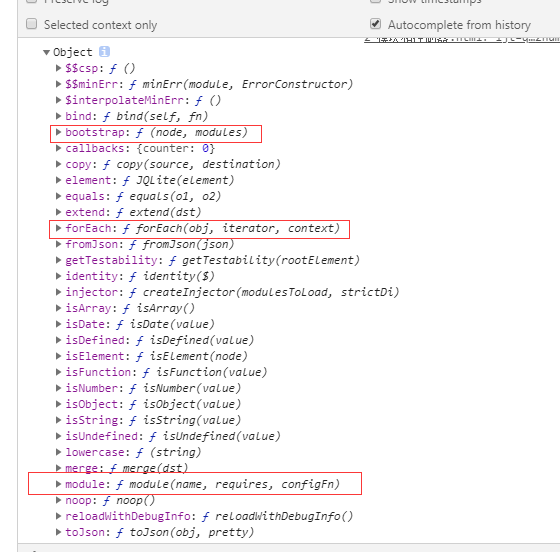560x552 pixels.
Task: Expand the isString function entry
Action: [x=59, y=420]
